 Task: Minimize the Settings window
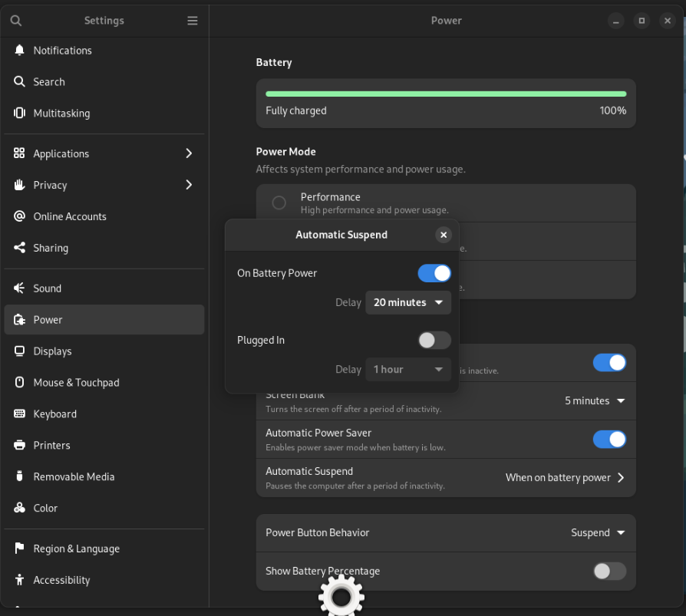click(x=615, y=21)
